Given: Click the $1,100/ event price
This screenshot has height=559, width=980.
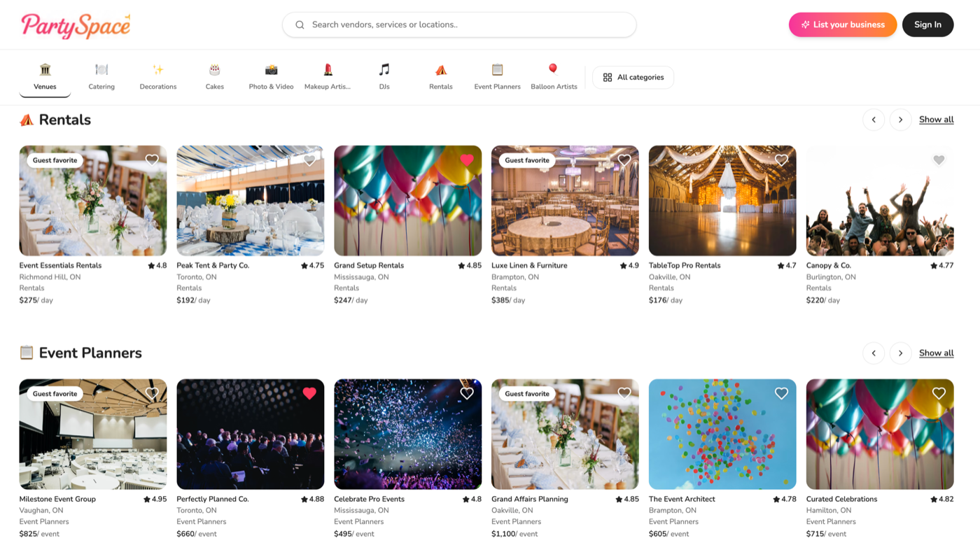Looking at the screenshot, I should [514, 534].
